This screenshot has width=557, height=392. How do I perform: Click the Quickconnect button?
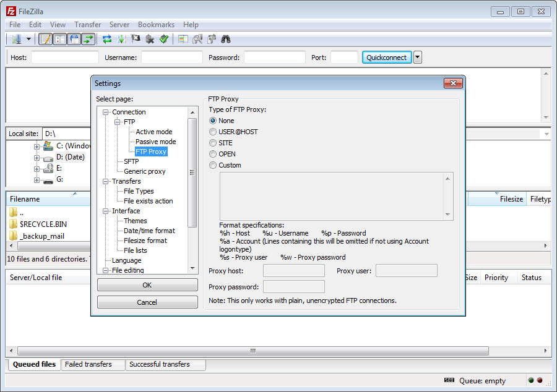[x=386, y=58]
